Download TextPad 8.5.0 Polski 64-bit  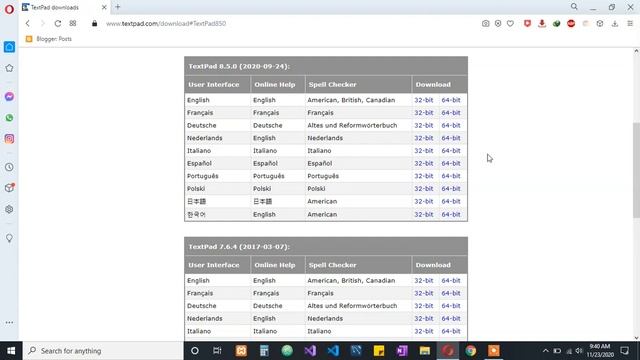(451, 189)
